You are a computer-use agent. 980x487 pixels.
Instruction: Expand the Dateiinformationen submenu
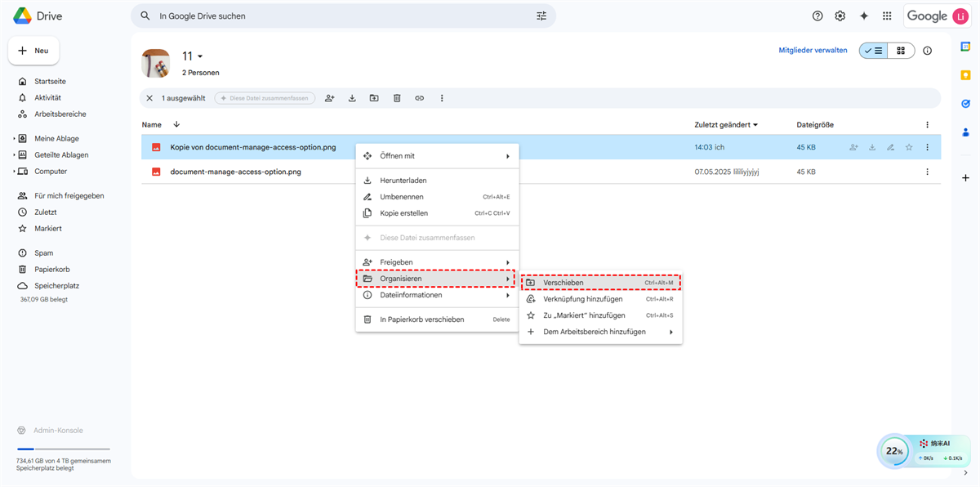click(437, 295)
